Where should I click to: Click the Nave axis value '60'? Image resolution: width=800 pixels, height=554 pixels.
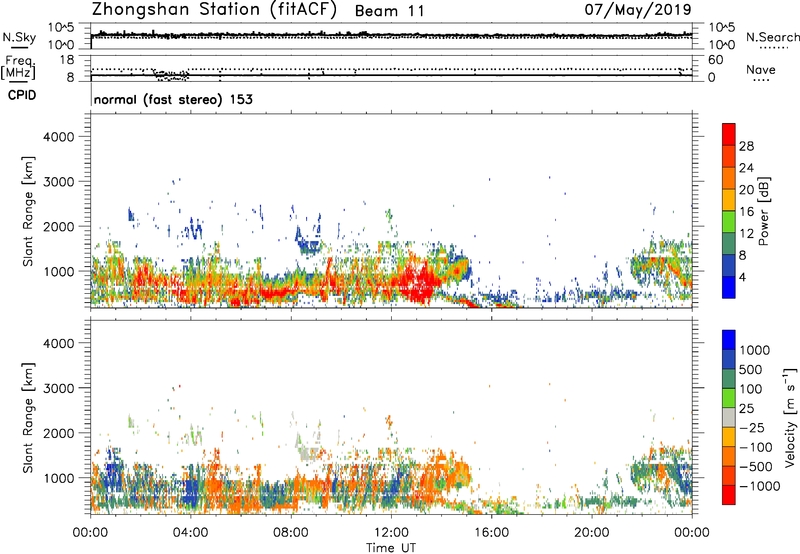click(715, 60)
